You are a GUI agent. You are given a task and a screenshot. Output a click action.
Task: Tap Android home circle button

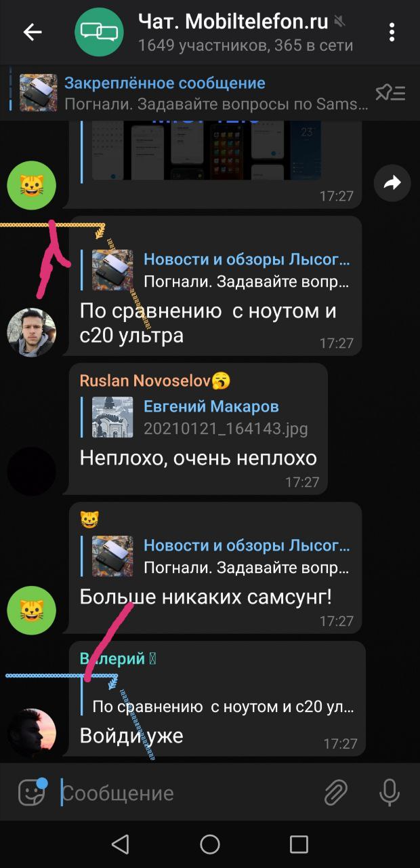pos(210,844)
